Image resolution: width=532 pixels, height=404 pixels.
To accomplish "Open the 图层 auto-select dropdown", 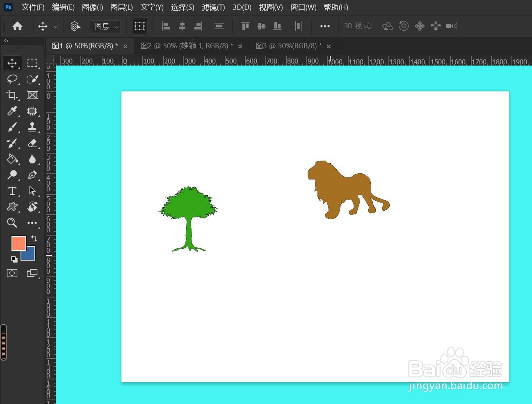I will 105,27.
